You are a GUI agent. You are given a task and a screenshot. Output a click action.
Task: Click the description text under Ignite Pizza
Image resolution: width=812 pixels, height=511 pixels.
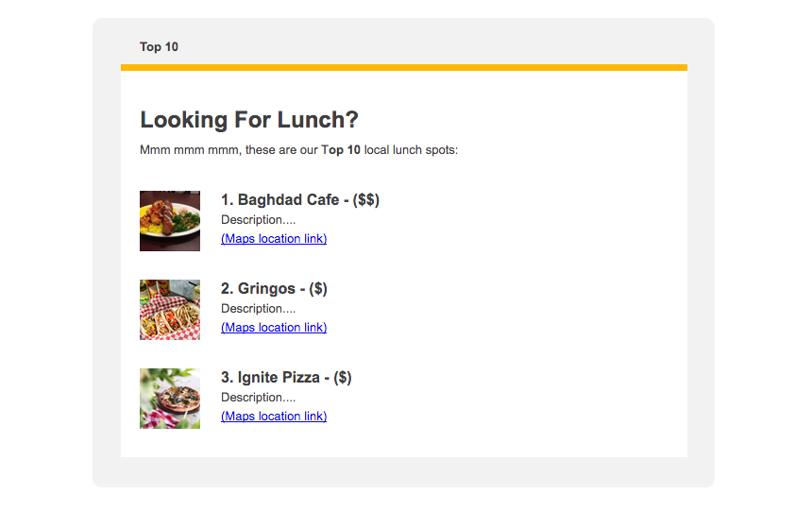pos(258,398)
